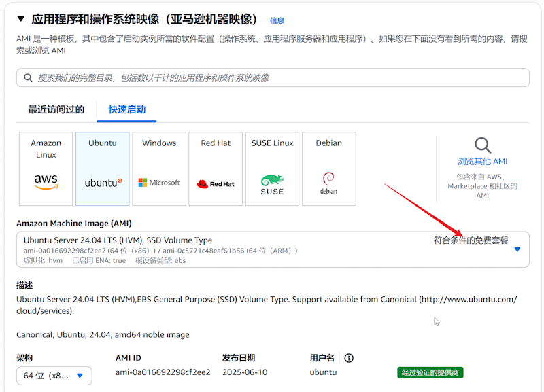Click the search magnifier icon in AMI search box
Image resolution: width=544 pixels, height=392 pixels.
pyautogui.click(x=28, y=78)
